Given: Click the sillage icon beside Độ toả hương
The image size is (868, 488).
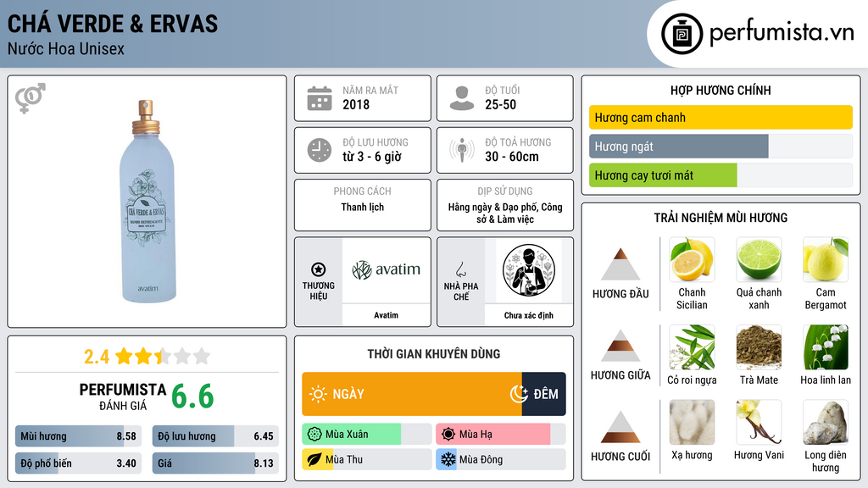Looking at the screenshot, I should [462, 150].
